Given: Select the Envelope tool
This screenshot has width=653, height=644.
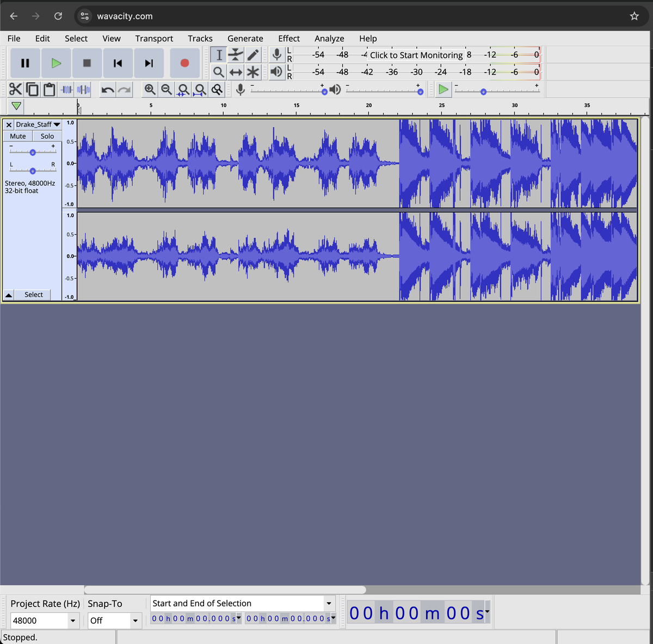Looking at the screenshot, I should coord(236,54).
